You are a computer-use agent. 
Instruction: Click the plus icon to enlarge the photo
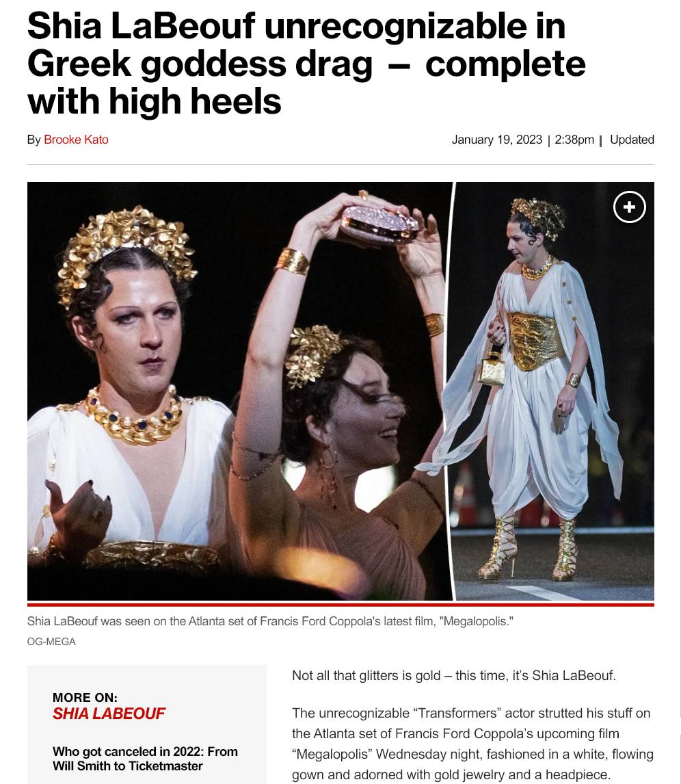tap(630, 207)
